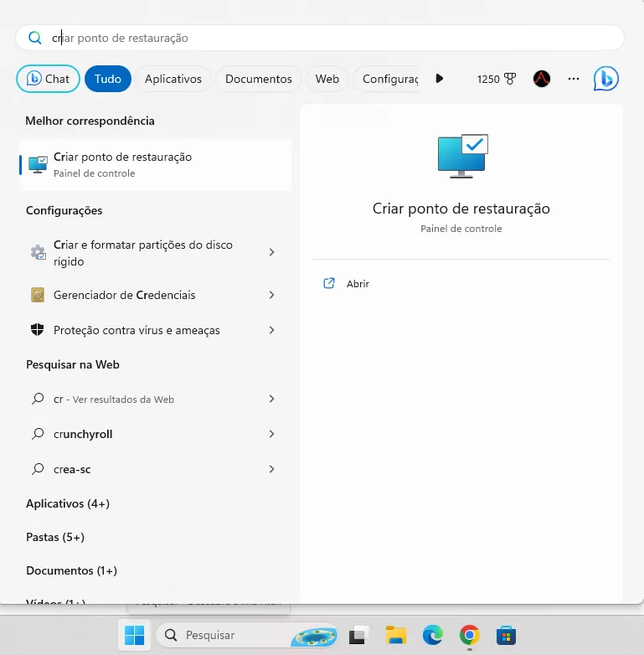The width and height of the screenshot is (644, 655).
Task: Click the Windows Start button
Action: pyautogui.click(x=134, y=636)
